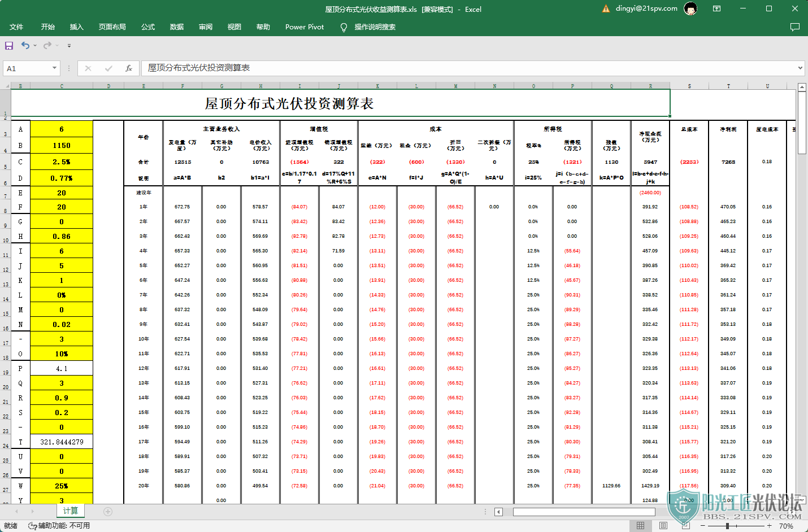Open the Redo history dropdown arrow
Image resolution: width=808 pixels, height=532 pixels.
click(x=57, y=45)
